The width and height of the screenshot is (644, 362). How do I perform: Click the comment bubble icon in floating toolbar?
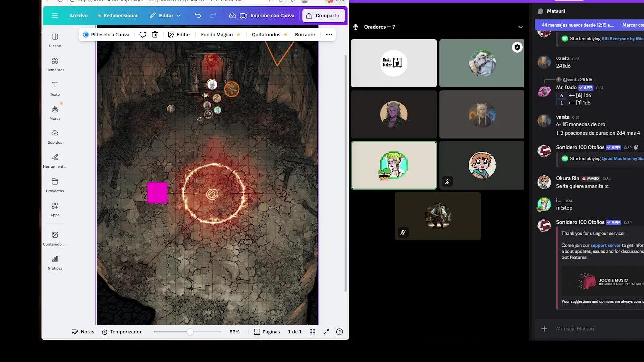143,35
